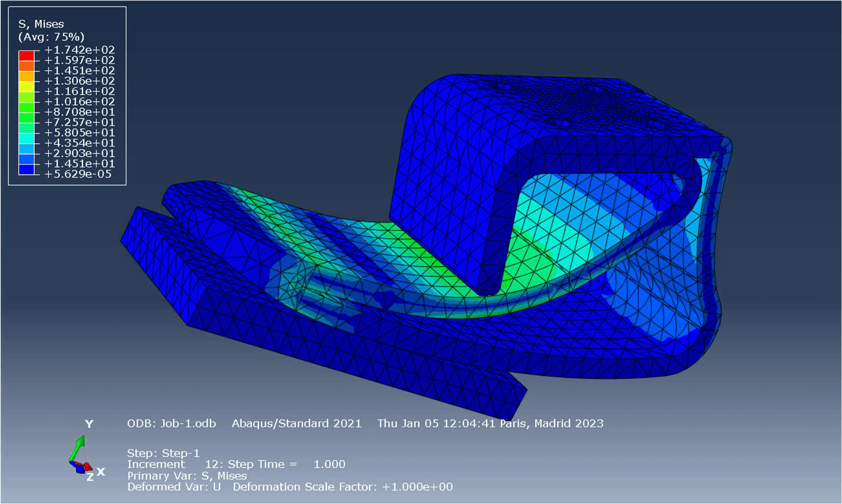Click the dark blue bottom legend swatch
Screen dimensions: 842x504
(26, 169)
